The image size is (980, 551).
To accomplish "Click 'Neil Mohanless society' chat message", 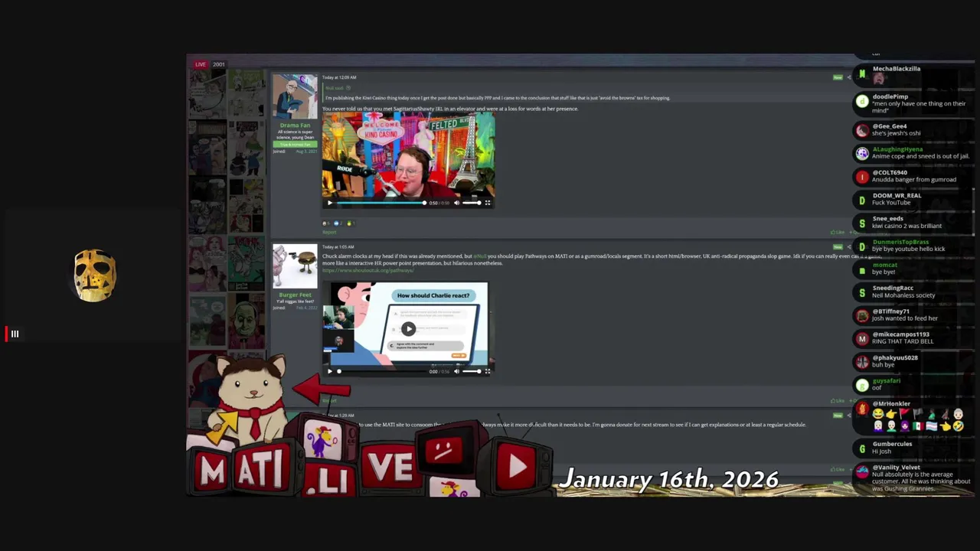I will (x=904, y=295).
